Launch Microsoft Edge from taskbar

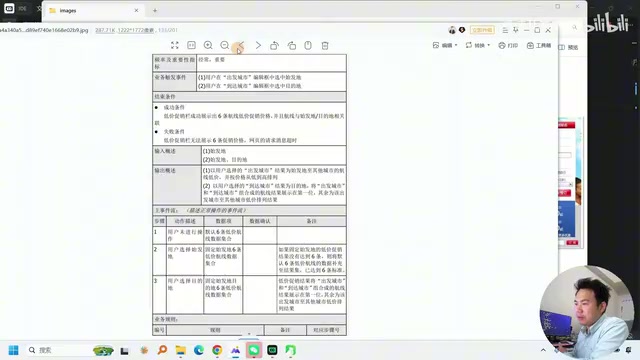[199, 350]
